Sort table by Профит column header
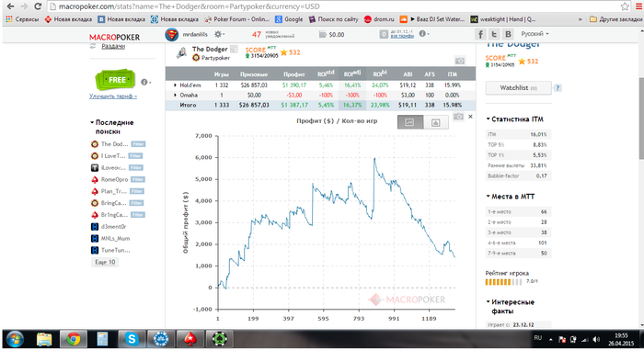Screen dimensions: 644x362 [294, 74]
